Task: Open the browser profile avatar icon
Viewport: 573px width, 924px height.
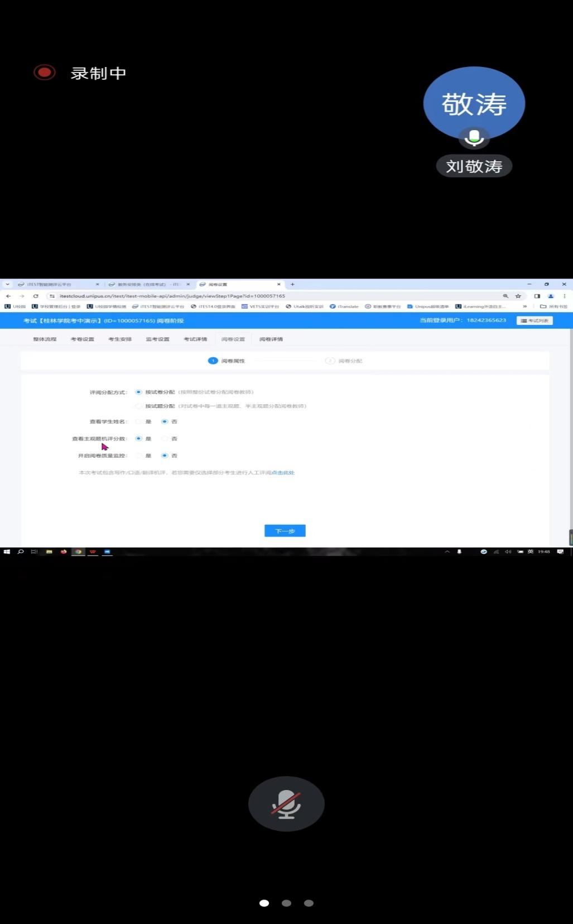Action: (551, 296)
